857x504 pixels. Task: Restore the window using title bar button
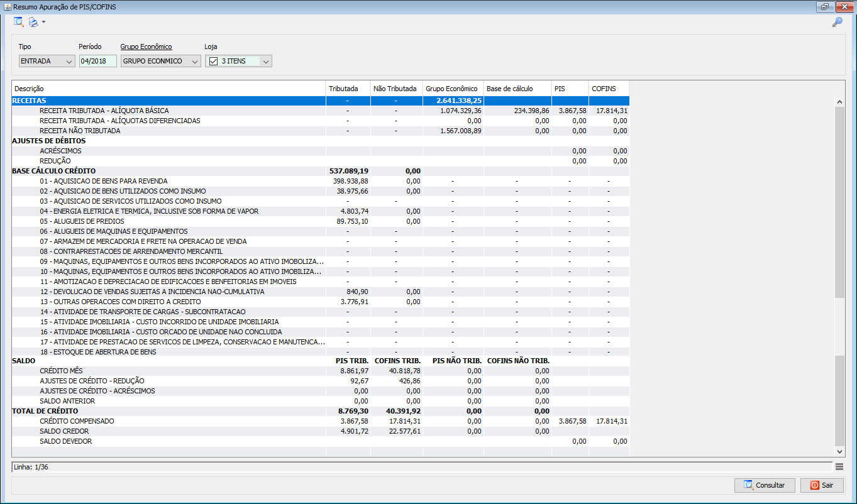click(824, 7)
